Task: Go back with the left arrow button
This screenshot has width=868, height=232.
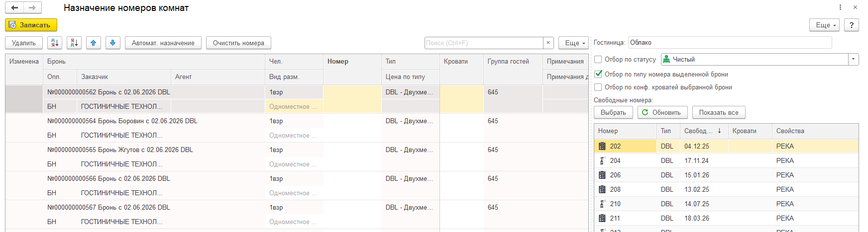Action: pyautogui.click(x=14, y=7)
